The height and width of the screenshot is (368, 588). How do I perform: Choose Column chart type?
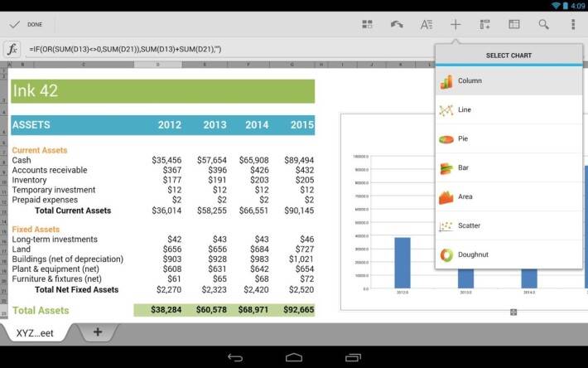pyautogui.click(x=508, y=80)
